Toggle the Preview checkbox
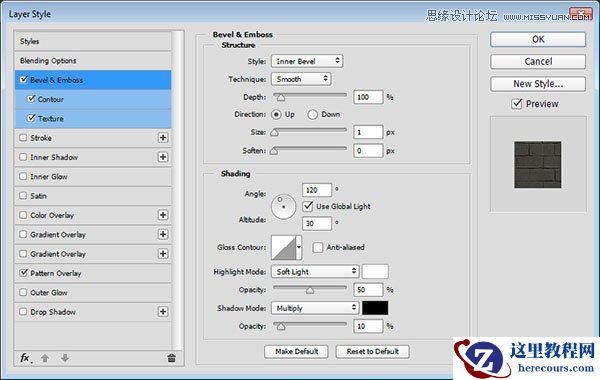 (x=517, y=104)
